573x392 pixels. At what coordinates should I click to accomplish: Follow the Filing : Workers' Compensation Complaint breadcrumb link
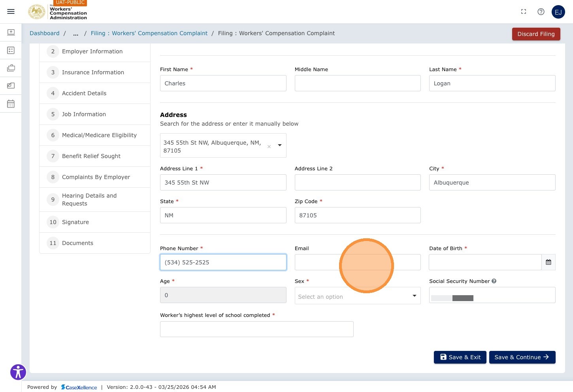(149, 33)
